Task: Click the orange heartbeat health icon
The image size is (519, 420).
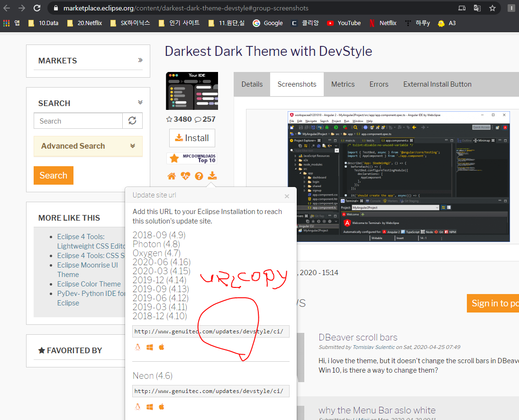Action: click(x=185, y=176)
